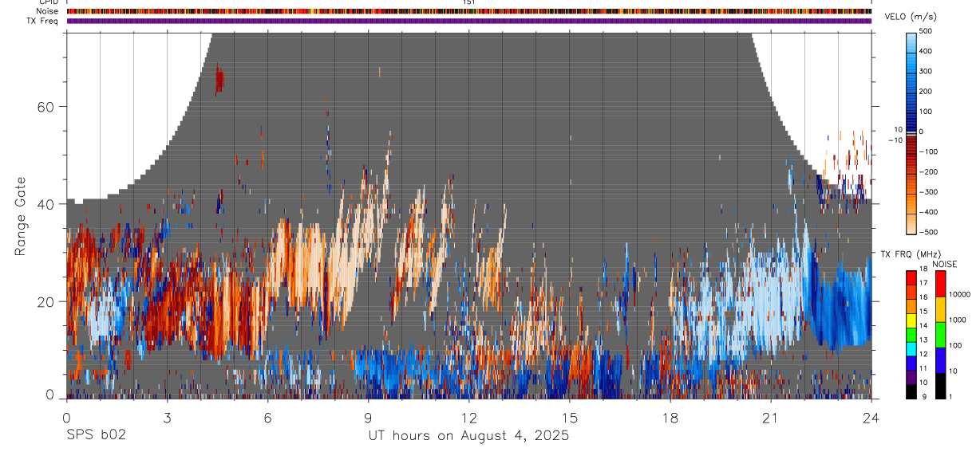
Task: Click the '9' TX frequency legend label
Action: click(x=923, y=397)
